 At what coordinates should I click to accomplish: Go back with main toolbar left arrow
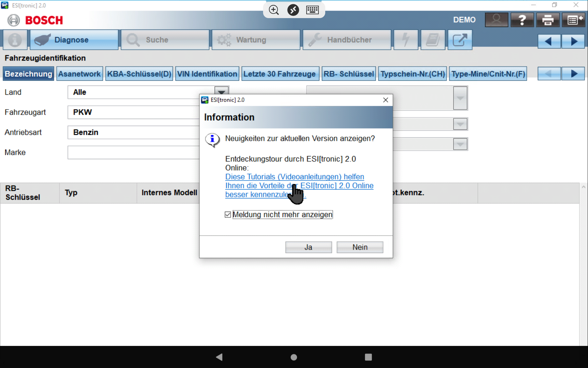click(x=549, y=41)
